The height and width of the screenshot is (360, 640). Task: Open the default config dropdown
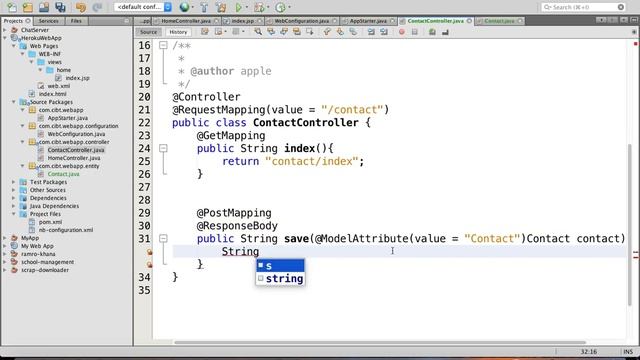[143, 7]
